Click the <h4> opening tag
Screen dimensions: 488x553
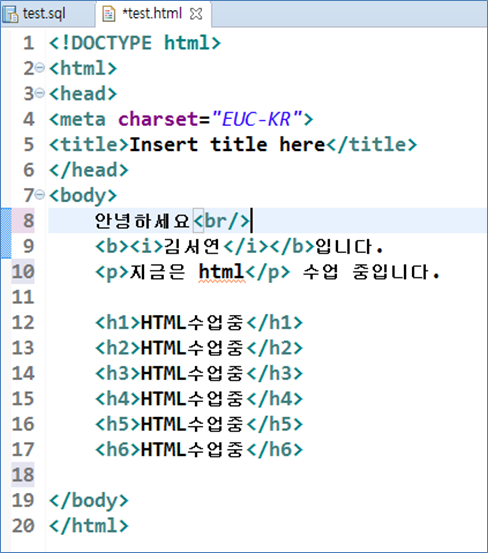coord(118,399)
